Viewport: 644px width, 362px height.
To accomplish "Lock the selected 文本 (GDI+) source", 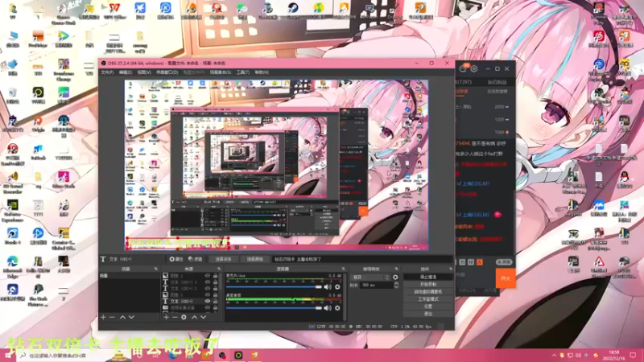I will click(x=215, y=301).
